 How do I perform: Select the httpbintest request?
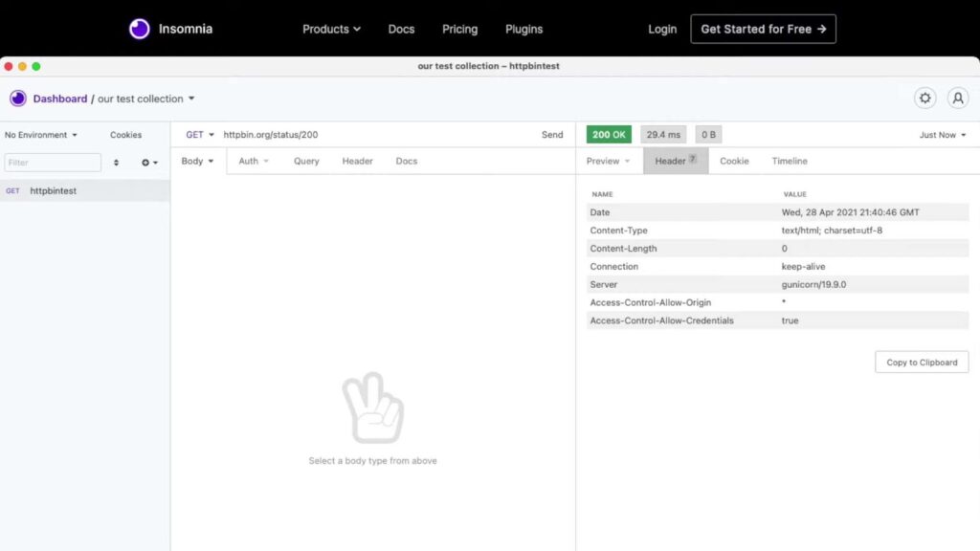pyautogui.click(x=85, y=190)
